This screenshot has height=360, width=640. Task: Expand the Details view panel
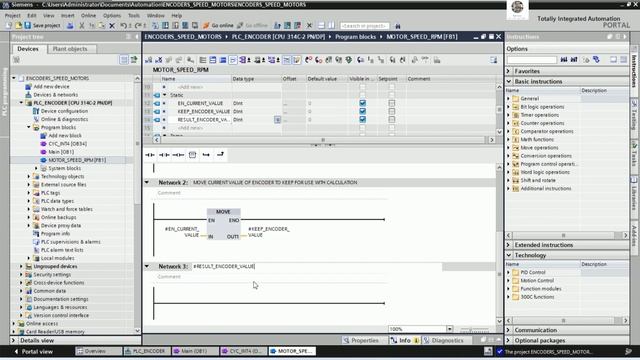(x=13, y=340)
